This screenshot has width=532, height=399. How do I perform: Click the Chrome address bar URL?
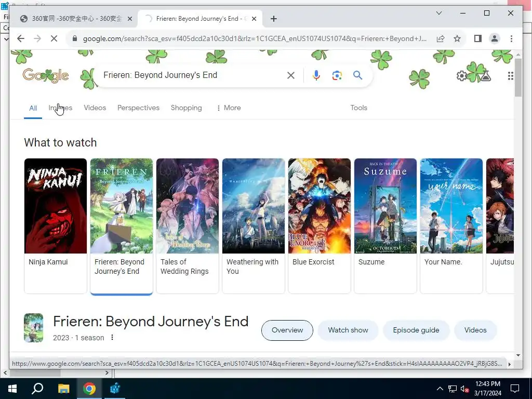coord(255,38)
